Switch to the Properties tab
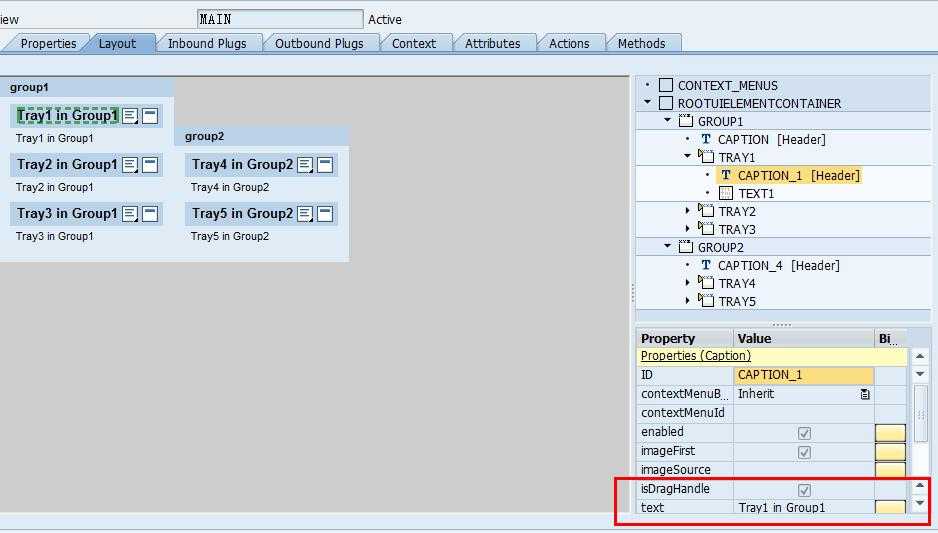The image size is (938, 533). tap(48, 44)
